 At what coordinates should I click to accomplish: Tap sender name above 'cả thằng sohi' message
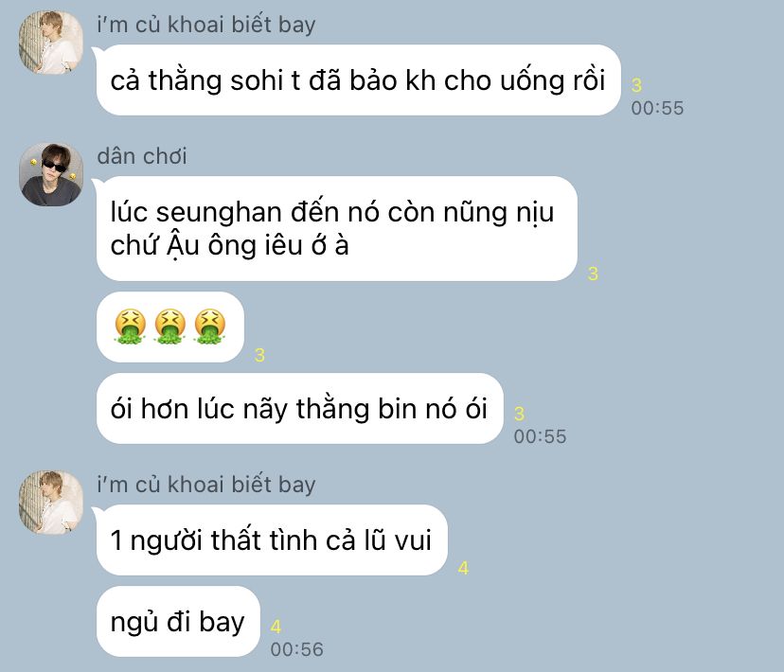[206, 25]
